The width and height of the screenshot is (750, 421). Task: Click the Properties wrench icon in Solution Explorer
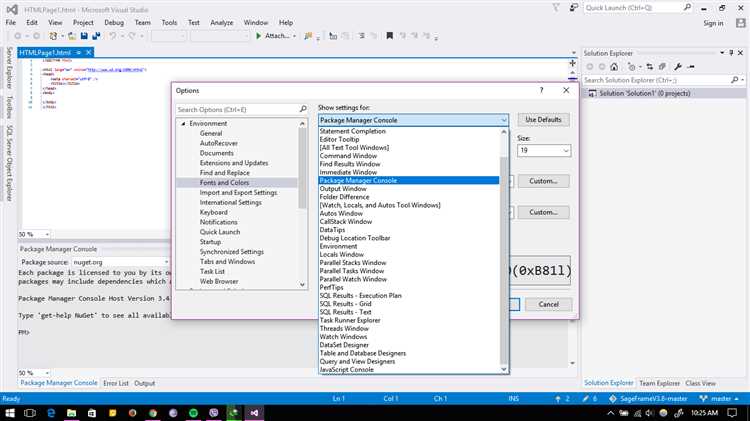point(678,67)
